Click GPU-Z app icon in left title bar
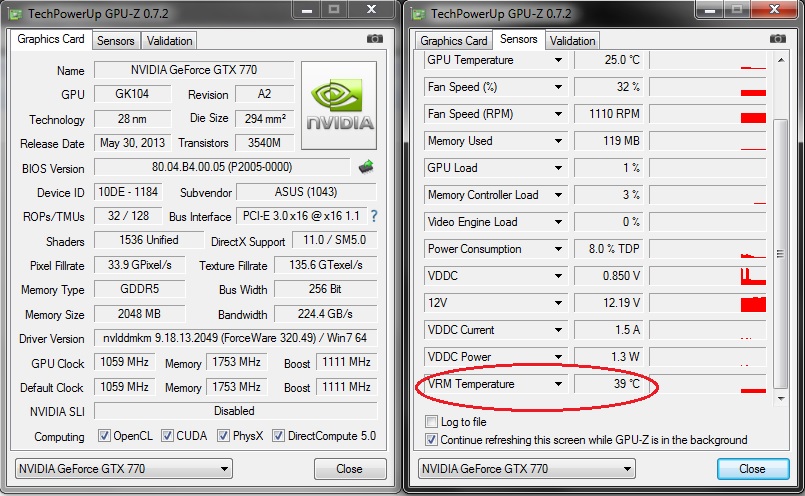The width and height of the screenshot is (805, 496). (15, 14)
